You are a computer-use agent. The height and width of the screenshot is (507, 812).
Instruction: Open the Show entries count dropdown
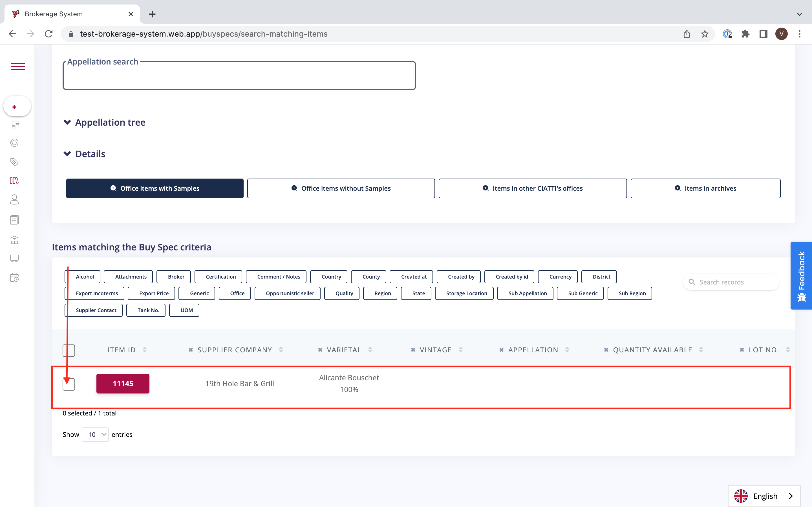pyautogui.click(x=95, y=434)
